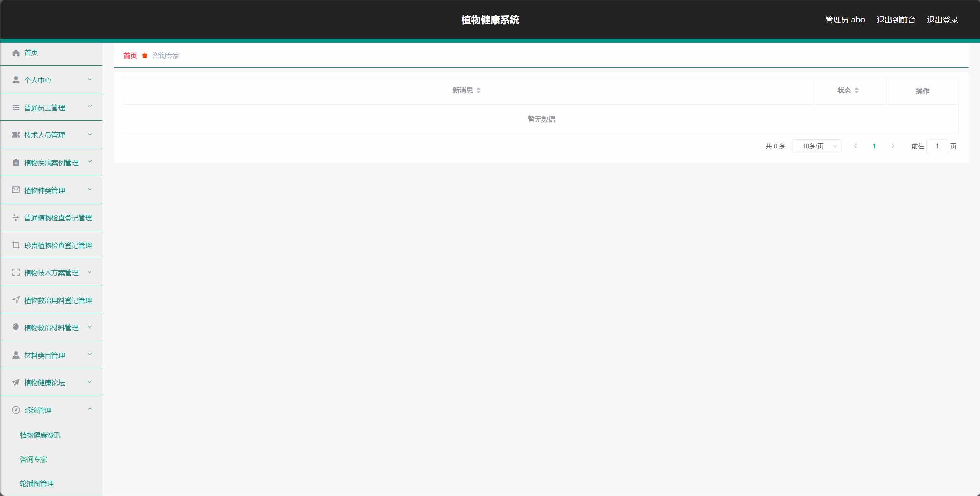Click the 操作 column header
Viewport: 980px width, 496px height.
922,91
